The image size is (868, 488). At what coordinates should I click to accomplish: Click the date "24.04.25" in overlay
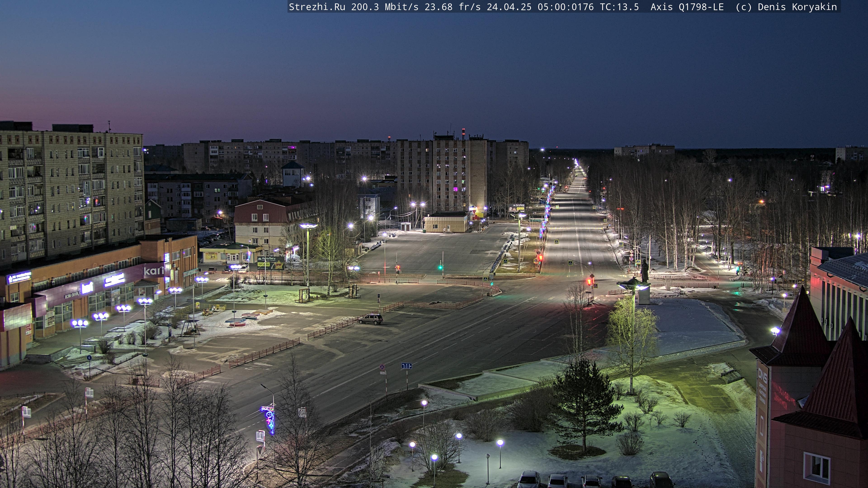(509, 7)
